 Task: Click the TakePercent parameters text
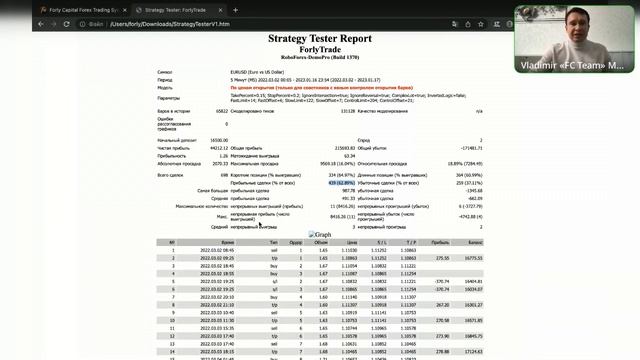348,98
